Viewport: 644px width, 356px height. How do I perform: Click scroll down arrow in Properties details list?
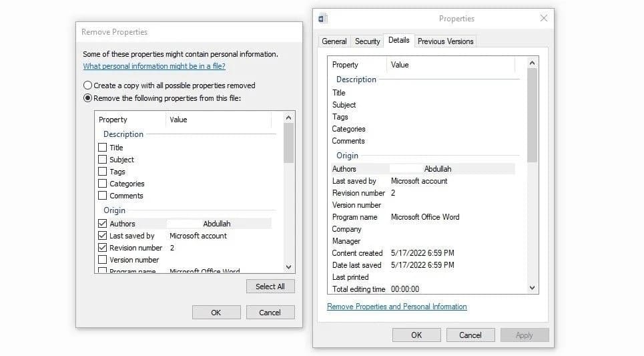click(x=533, y=288)
